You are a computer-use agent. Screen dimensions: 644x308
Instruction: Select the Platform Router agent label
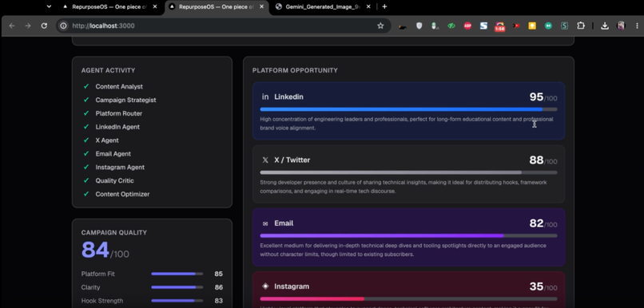point(119,113)
